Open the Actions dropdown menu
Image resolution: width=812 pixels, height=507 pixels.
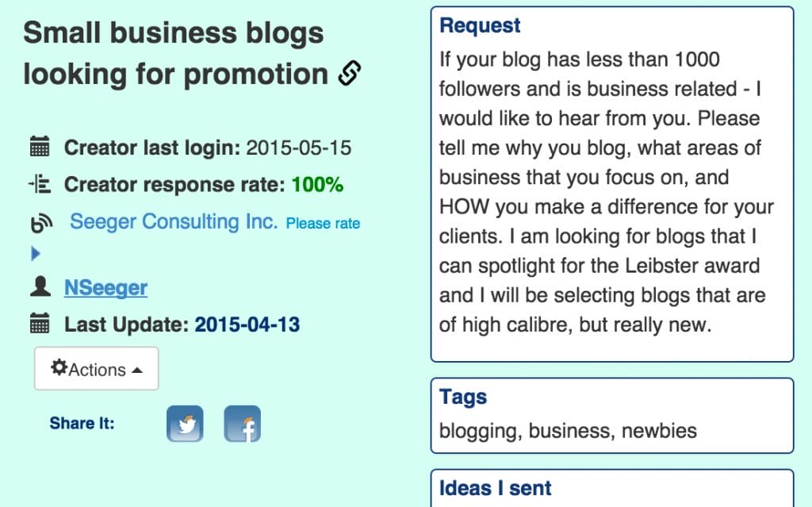point(97,369)
